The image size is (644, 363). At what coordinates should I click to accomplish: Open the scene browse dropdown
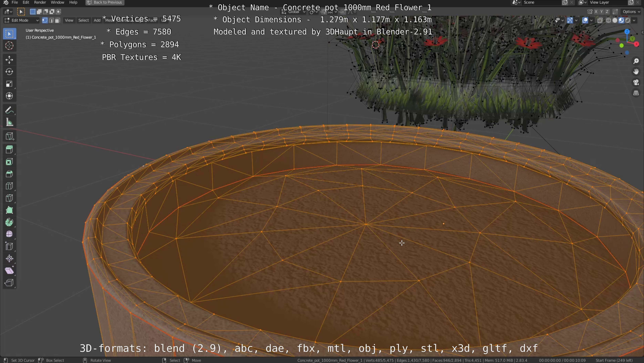(x=517, y=3)
